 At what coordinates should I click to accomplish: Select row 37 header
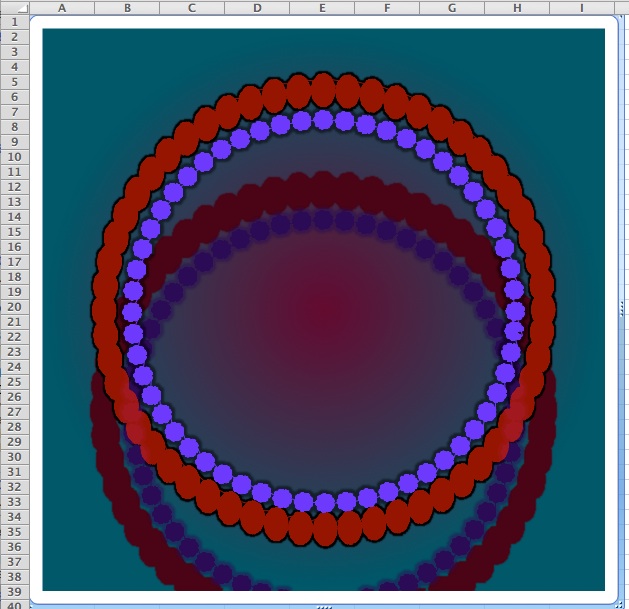click(x=14, y=562)
